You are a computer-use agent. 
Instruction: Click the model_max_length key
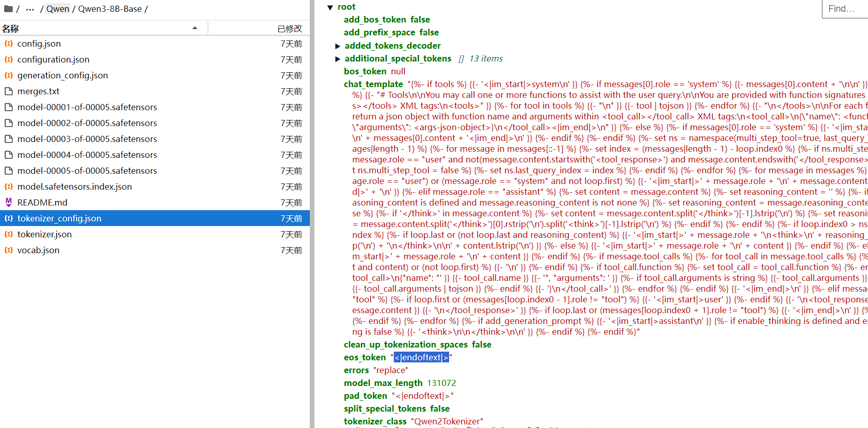click(383, 383)
